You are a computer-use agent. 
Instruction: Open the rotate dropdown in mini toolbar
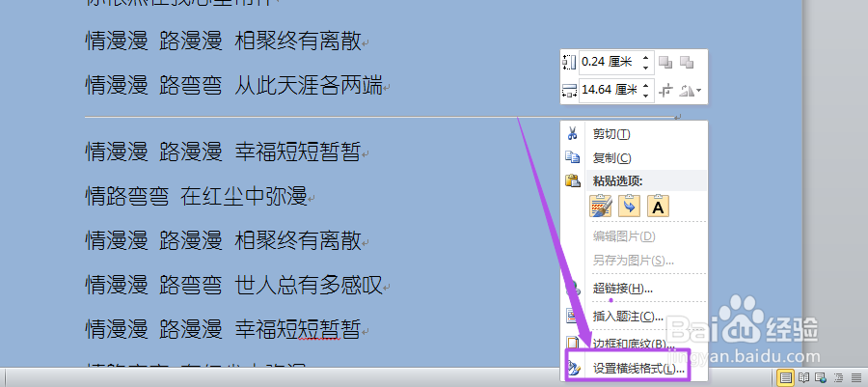click(690, 90)
